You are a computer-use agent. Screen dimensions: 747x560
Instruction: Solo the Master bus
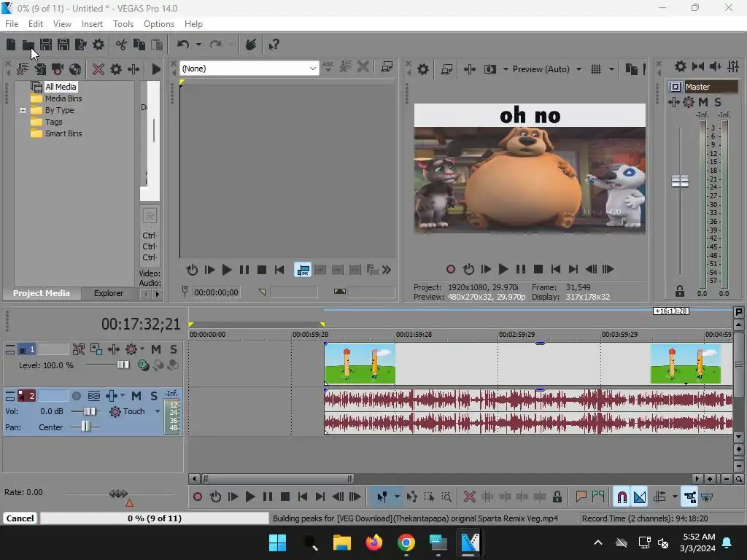pyautogui.click(x=718, y=102)
